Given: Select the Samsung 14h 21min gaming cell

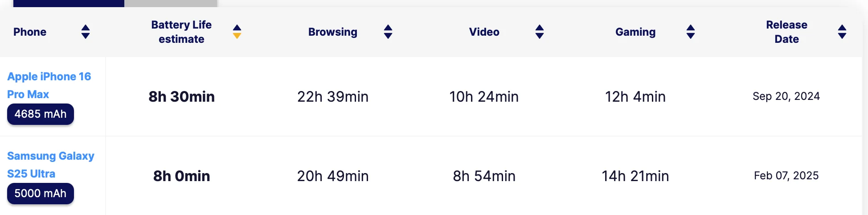Looking at the screenshot, I should (635, 176).
